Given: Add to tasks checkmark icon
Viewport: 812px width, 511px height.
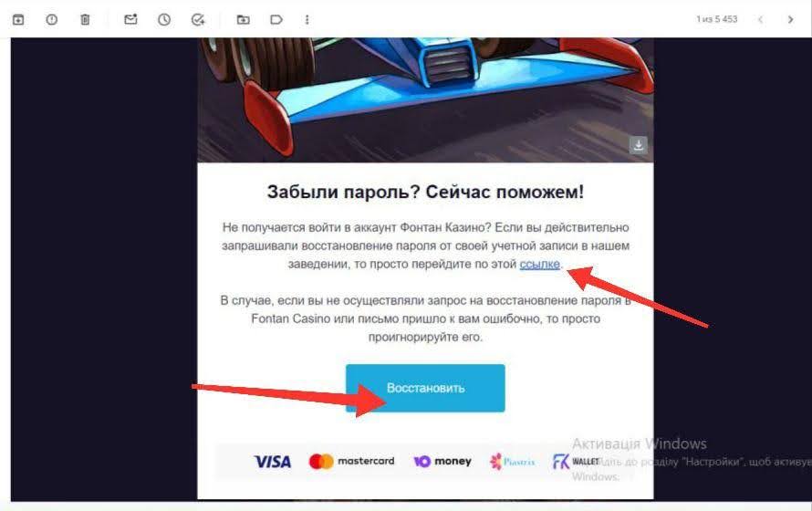Looking at the screenshot, I should [198, 20].
